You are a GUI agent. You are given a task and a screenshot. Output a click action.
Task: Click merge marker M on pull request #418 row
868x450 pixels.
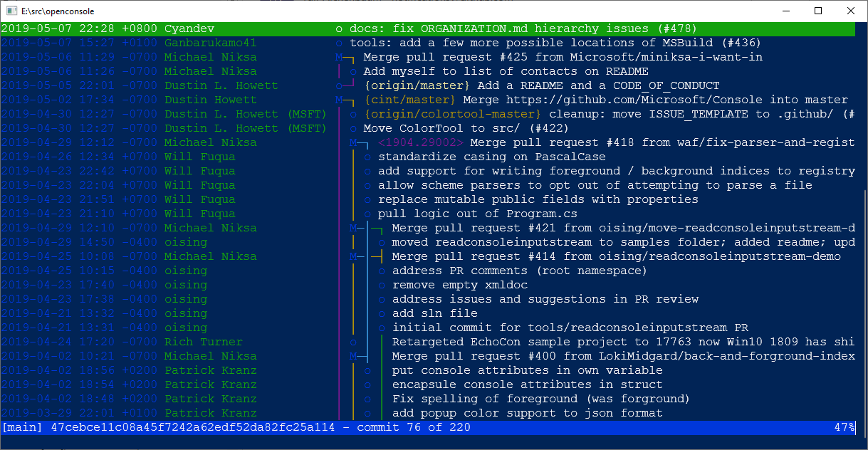353,142
